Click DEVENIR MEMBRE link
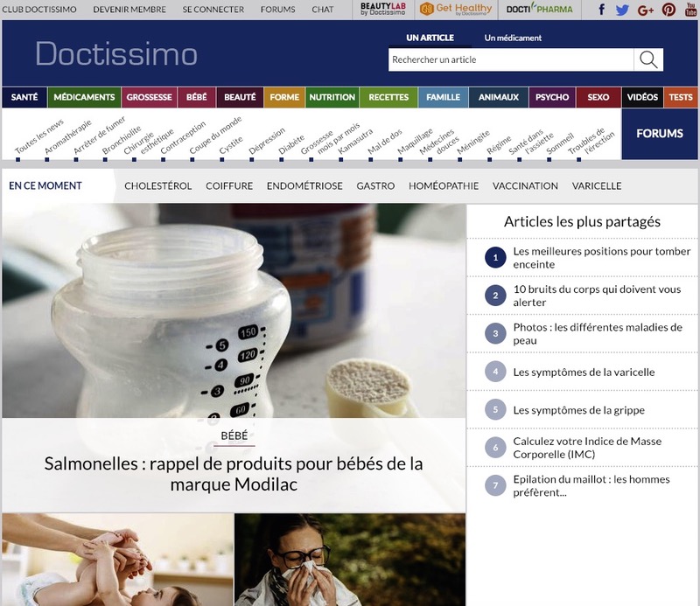 pyautogui.click(x=129, y=10)
